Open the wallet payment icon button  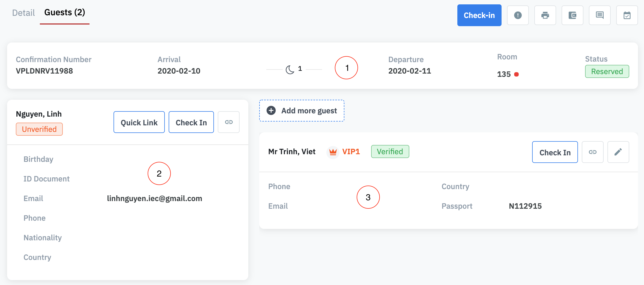click(572, 15)
